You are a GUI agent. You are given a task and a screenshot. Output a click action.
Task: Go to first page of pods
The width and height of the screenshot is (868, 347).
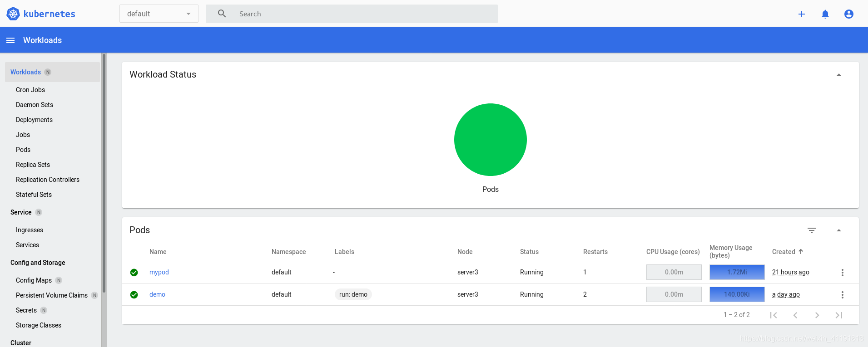tap(774, 315)
